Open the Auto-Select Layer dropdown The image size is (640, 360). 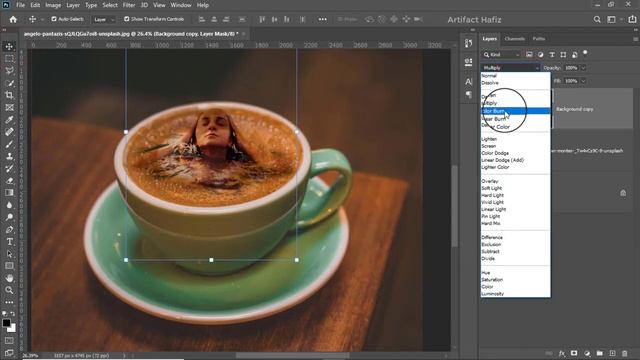pos(103,19)
